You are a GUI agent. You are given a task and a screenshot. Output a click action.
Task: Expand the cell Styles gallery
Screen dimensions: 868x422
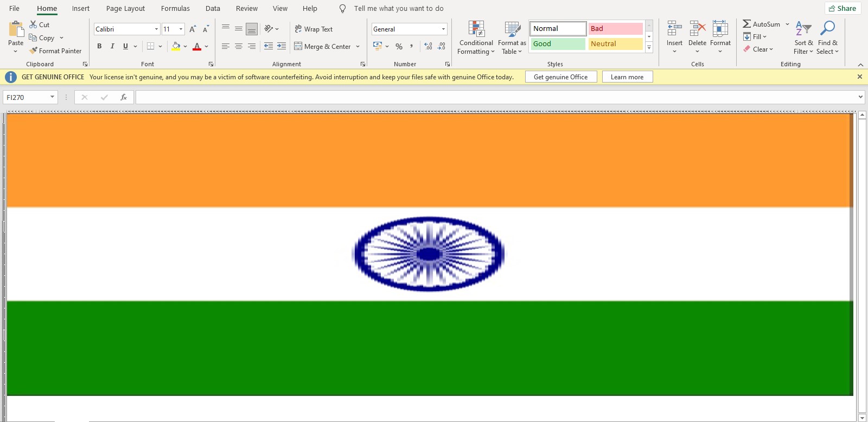(x=649, y=48)
